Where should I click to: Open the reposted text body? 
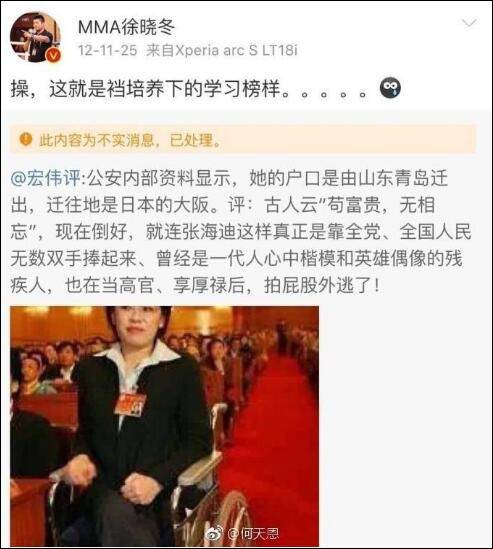click(241, 231)
